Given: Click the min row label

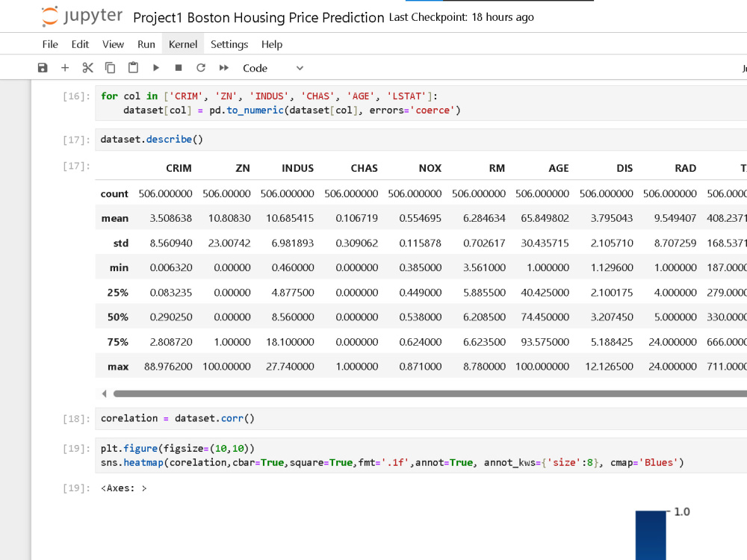Looking at the screenshot, I should coord(119,267).
